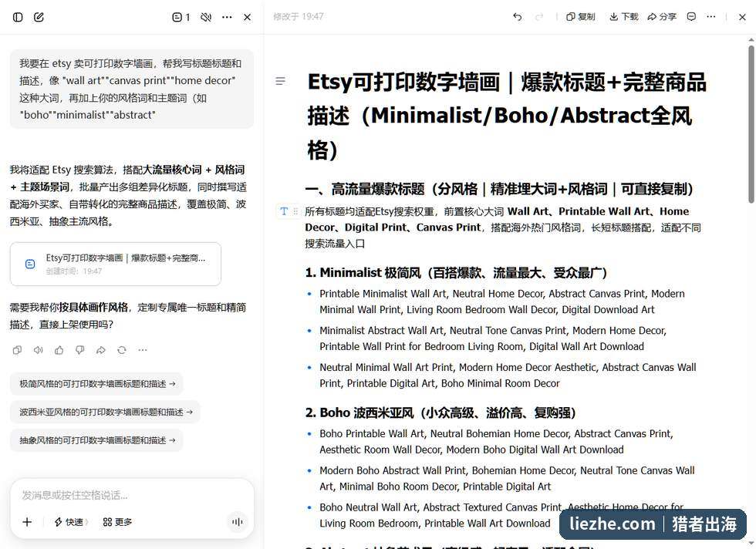
Task: Read aloud the assistant reply
Action: 38,350
